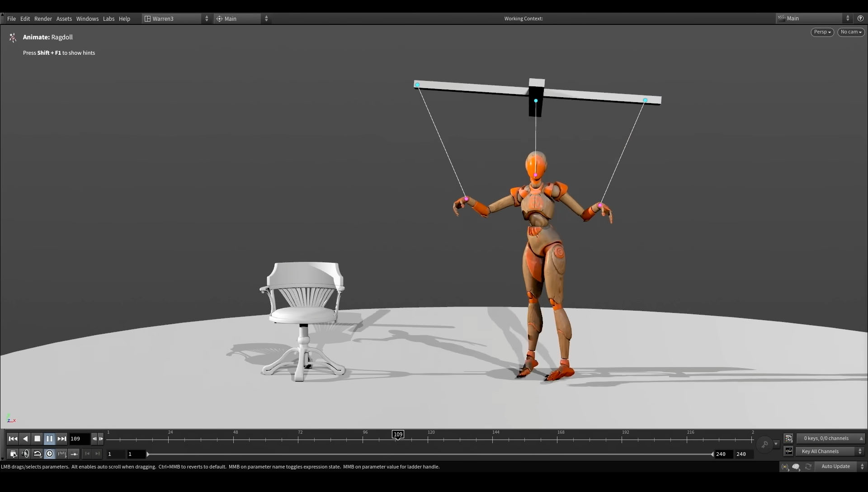Select the head magenta control point
Image resolution: width=868 pixels, height=492 pixels.
(536, 175)
